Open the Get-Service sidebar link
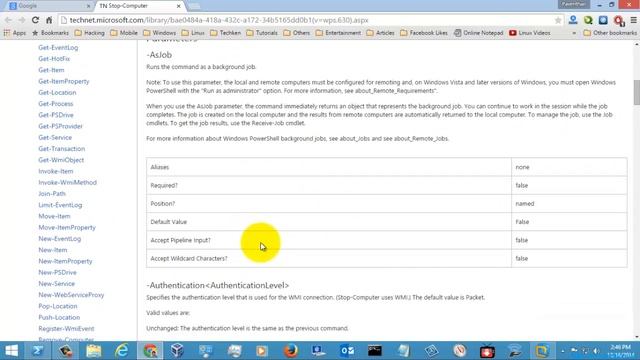This screenshot has width=640, height=360. click(x=55, y=138)
